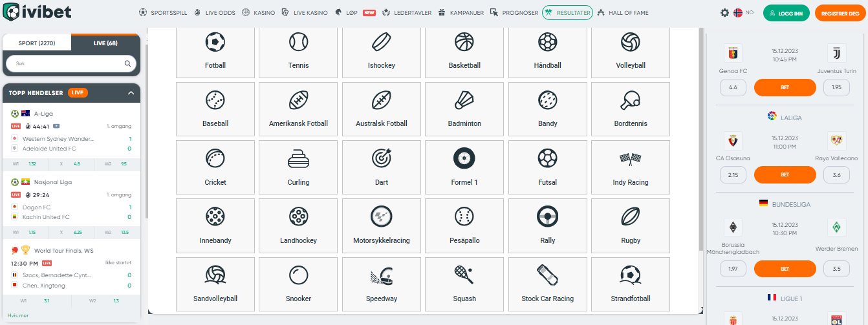Open the settings gear icon
This screenshot has width=868, height=325.
[724, 12]
